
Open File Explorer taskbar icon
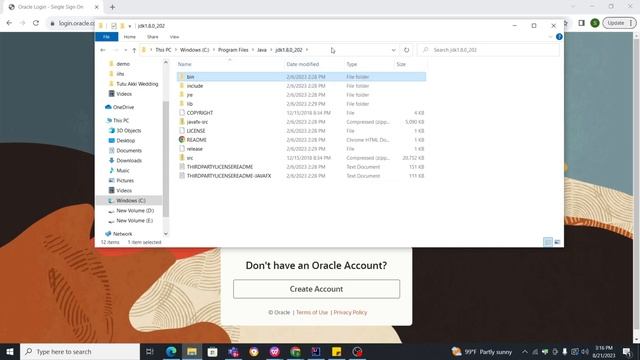point(192,351)
